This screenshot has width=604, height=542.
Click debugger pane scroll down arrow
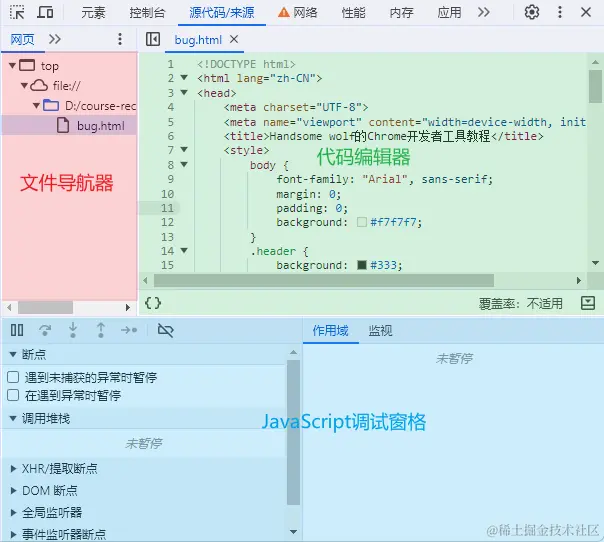click(293, 532)
